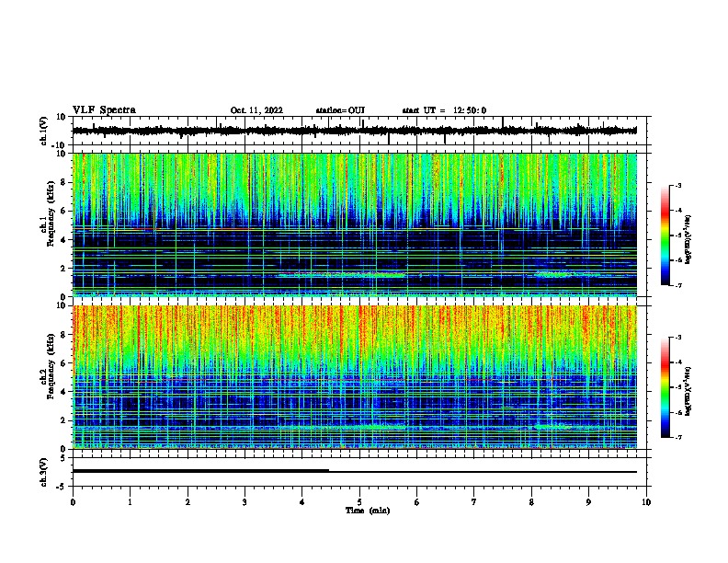Click the "2" kHz tick on ch.1 frequency axis
Screen dimensions: 728x563
click(x=64, y=269)
